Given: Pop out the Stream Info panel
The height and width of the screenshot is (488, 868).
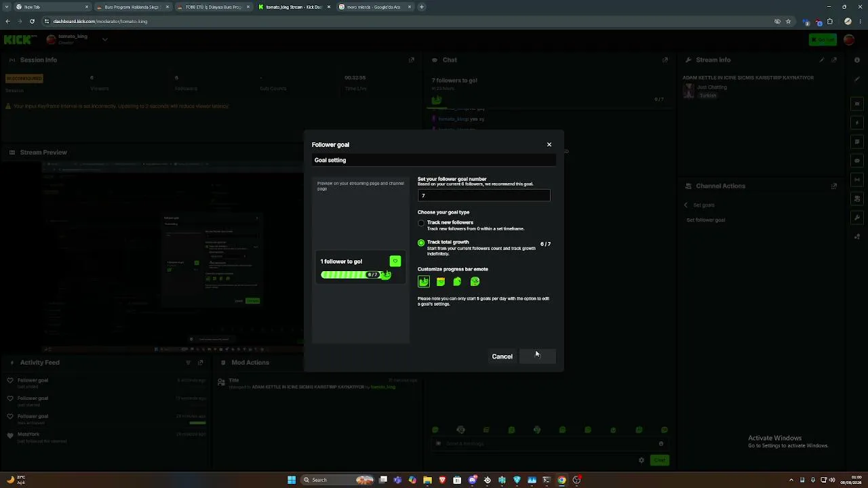Looking at the screenshot, I should 834,60.
